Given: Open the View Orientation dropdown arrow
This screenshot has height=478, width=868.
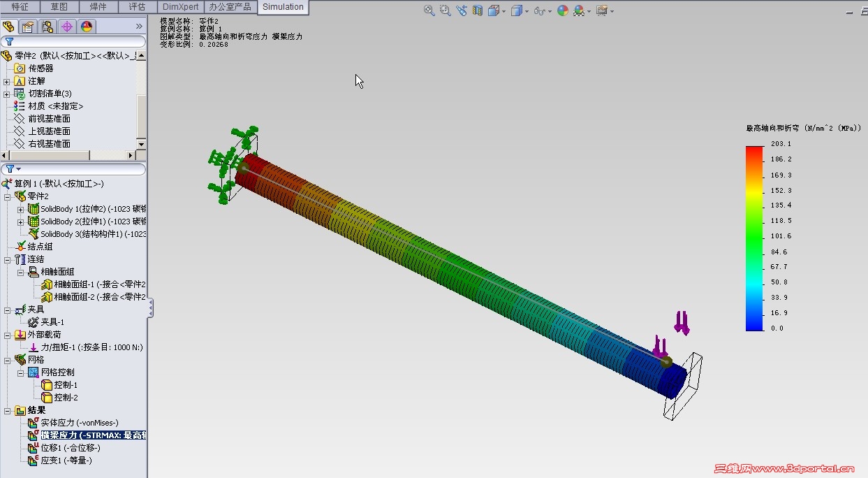Looking at the screenshot, I should click(x=503, y=11).
